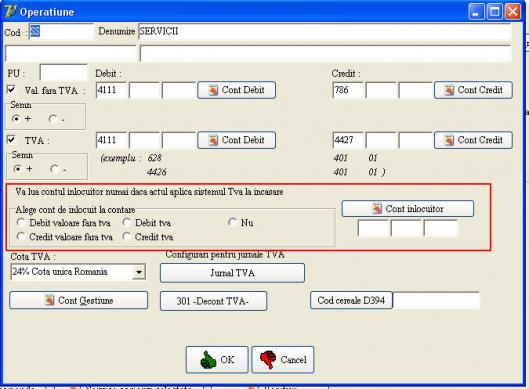Click the first Cont inlocuitor account field
Image resolution: width=529 pixels, height=389 pixels.
(373, 228)
